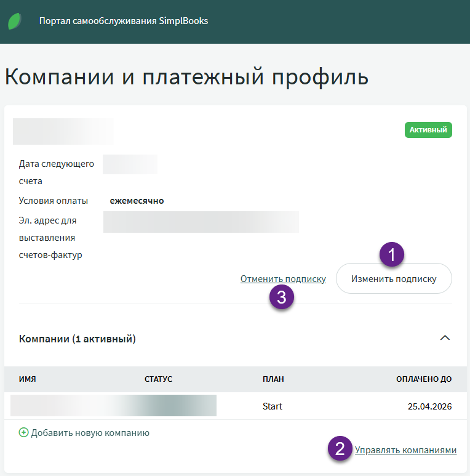The image size is (470, 476).
Task: Click the "Отменить подписку" link
Action: 283,279
